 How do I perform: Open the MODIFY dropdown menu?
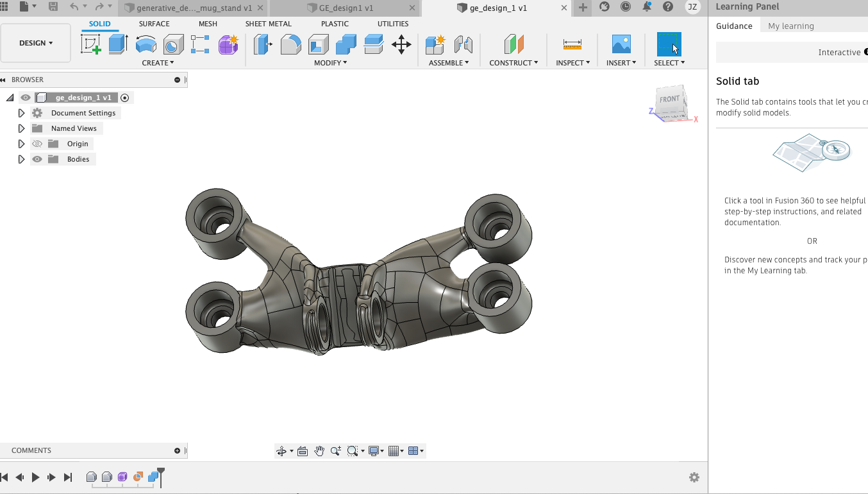click(x=330, y=63)
